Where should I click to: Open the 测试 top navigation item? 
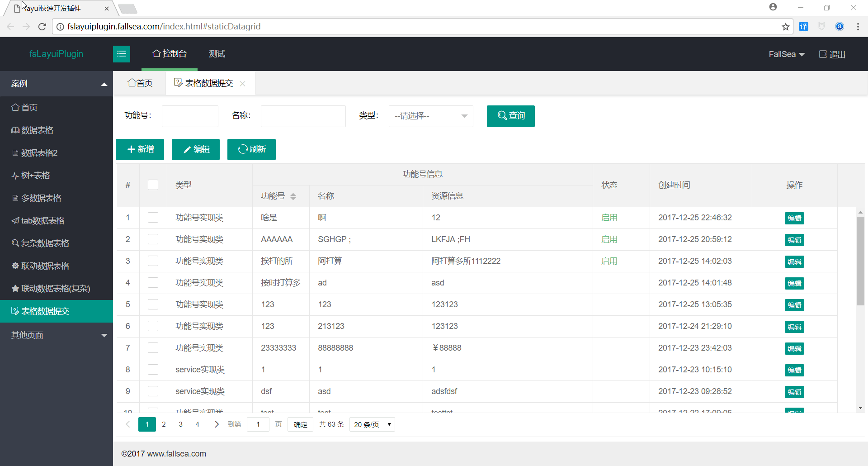point(217,54)
